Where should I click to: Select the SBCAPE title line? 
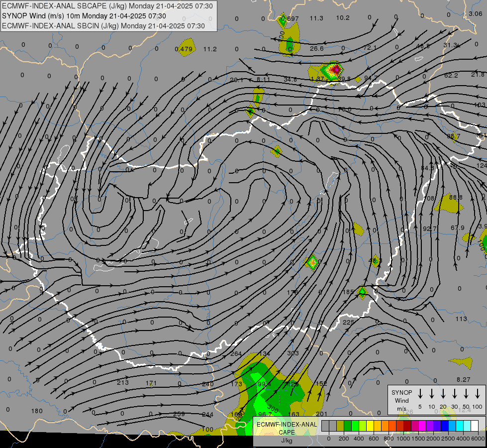tap(107, 6)
